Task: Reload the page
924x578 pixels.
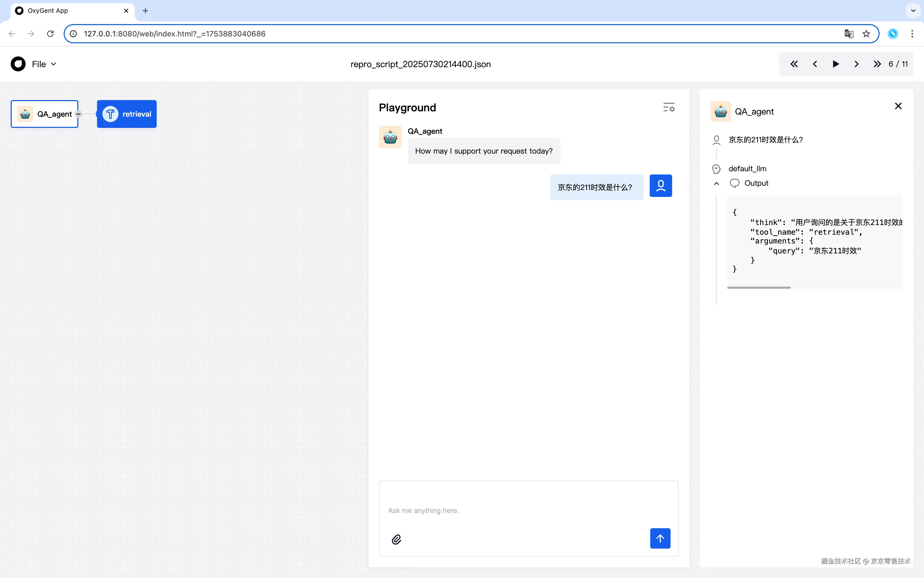Action: tap(50, 34)
